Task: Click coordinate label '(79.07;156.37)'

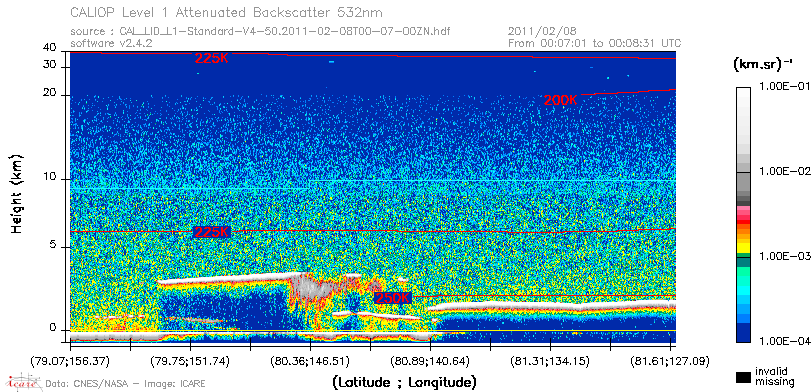Action: [70, 360]
